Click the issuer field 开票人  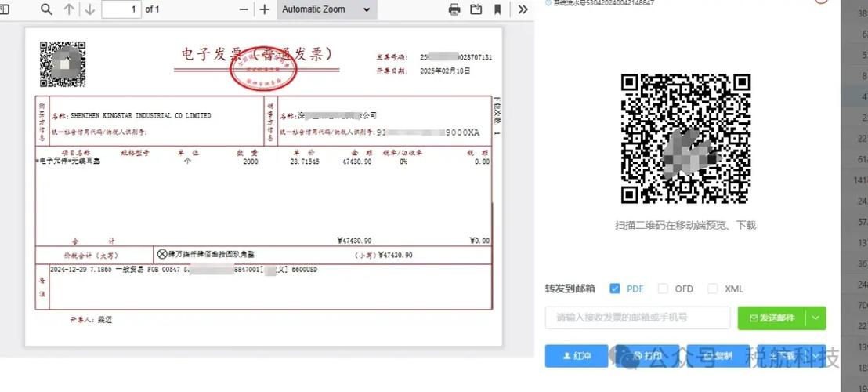(x=91, y=320)
